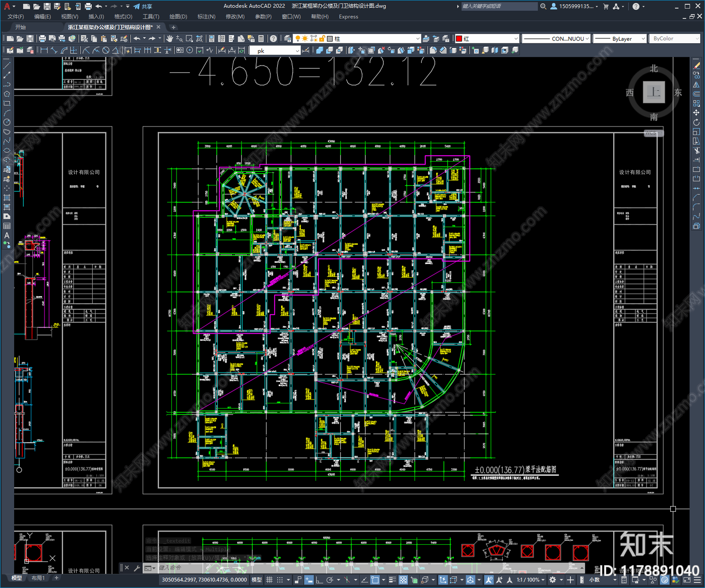Select the Linear dimension tool
705x588 pixels.
click(44, 50)
